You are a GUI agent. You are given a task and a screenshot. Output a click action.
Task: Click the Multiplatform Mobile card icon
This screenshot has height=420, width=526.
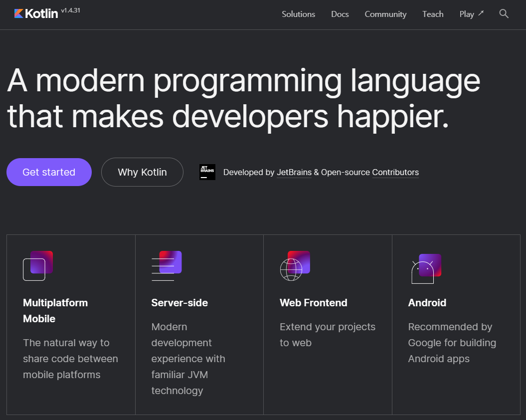point(38,265)
